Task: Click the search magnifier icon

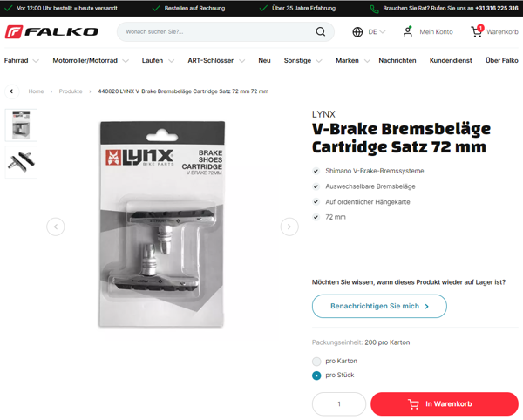Action: (320, 31)
